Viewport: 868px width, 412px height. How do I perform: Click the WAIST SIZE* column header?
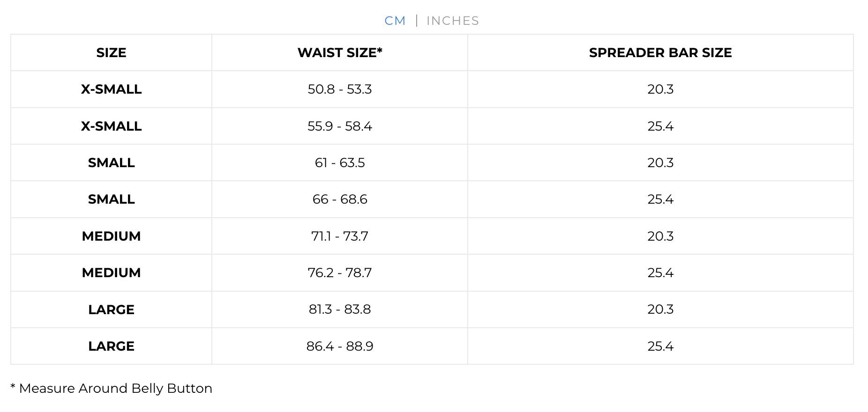(x=340, y=52)
